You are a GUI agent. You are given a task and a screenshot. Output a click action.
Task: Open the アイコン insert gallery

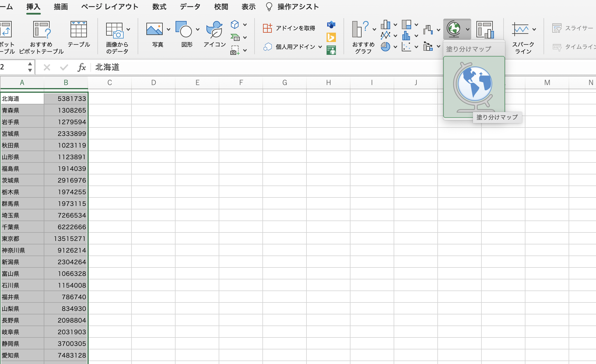214,30
